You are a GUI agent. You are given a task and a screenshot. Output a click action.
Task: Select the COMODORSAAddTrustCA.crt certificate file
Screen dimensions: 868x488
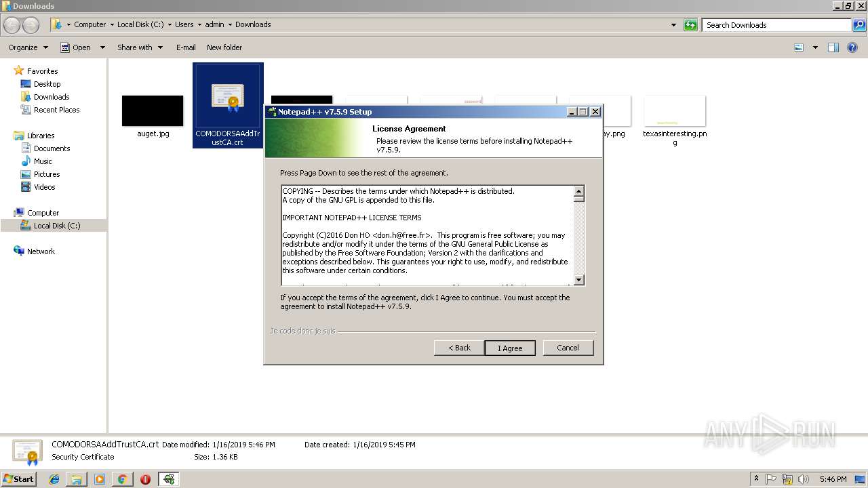228,105
